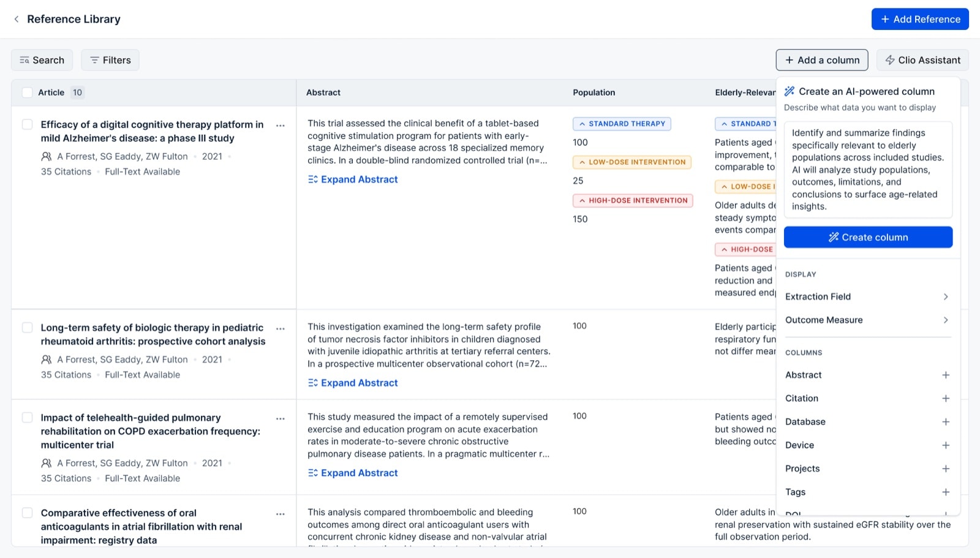Click authors icon on digital cognitive therapy article
Viewport: 980px width, 558px height.
pyautogui.click(x=46, y=156)
